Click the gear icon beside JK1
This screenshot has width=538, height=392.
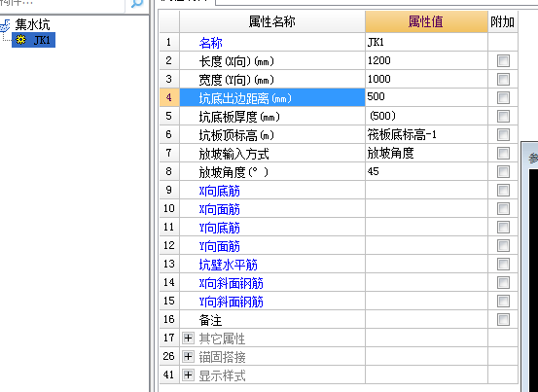click(21, 40)
